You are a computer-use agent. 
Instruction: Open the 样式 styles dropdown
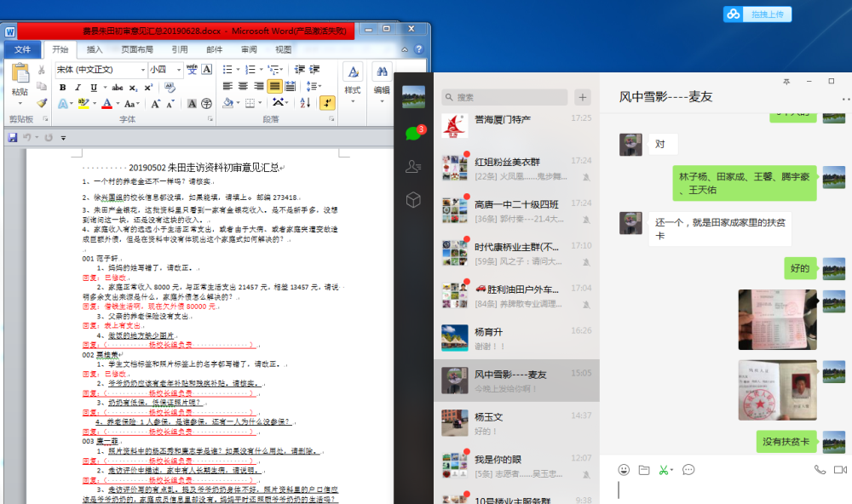click(x=353, y=84)
